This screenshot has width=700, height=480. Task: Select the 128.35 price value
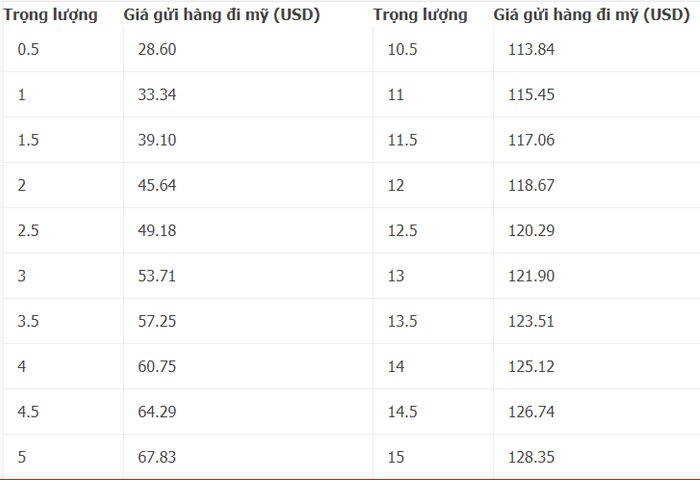click(531, 457)
